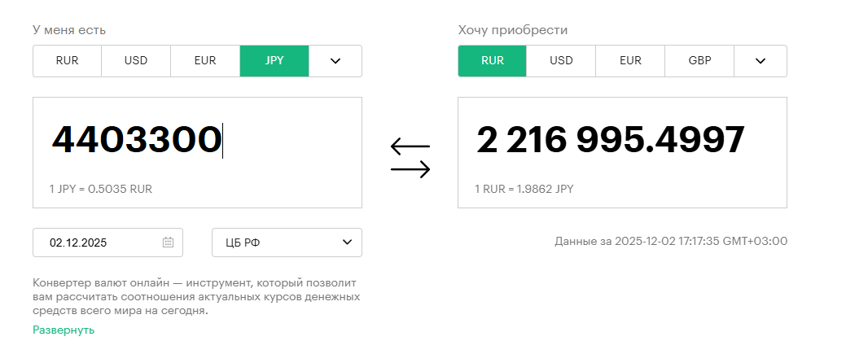Select RUR as source currency
The width and height of the screenshot is (868, 354).
67,61
